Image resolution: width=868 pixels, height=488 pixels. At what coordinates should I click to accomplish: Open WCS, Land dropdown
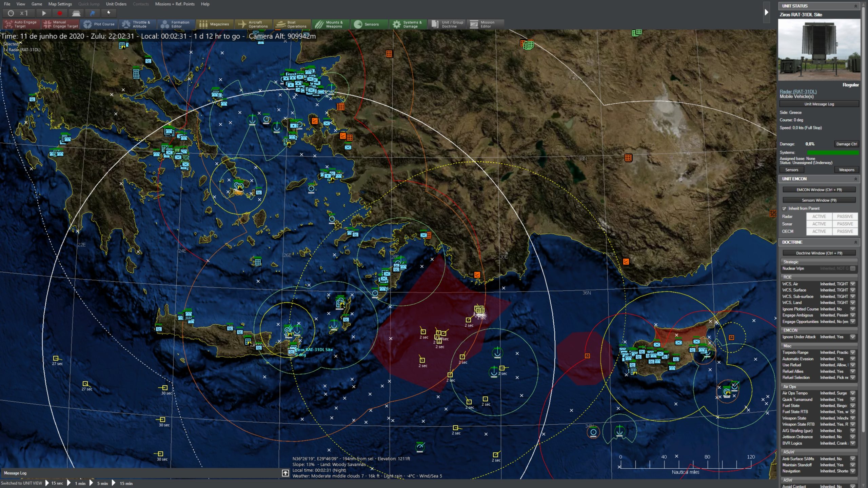[853, 303]
